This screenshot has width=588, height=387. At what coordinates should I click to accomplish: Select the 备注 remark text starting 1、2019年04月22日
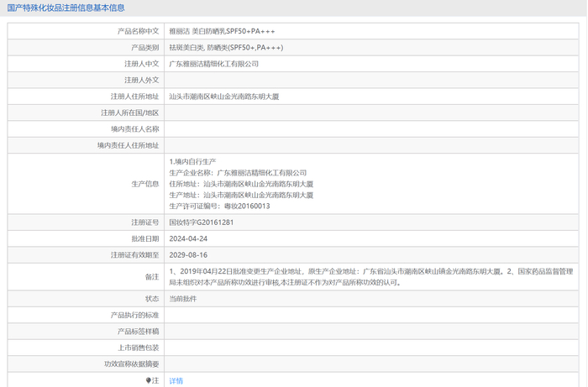point(371,277)
